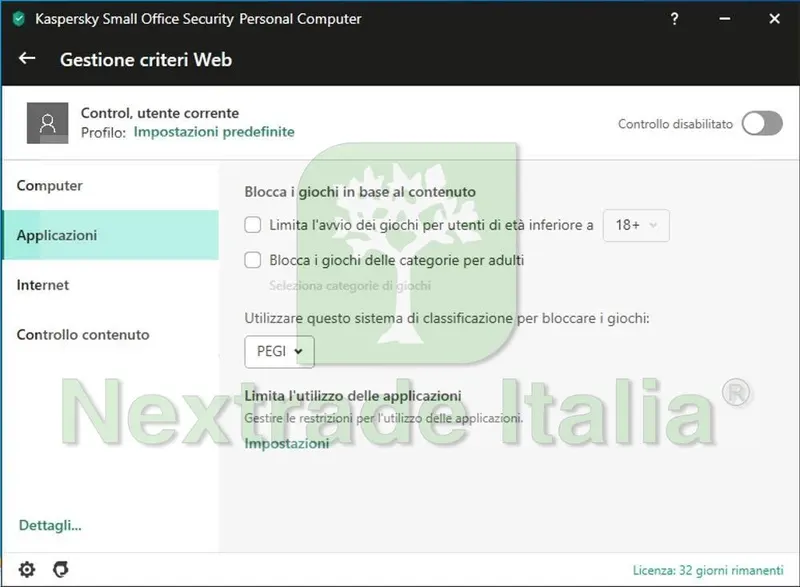Click Seleziona categorie di giochi link

pyautogui.click(x=350, y=286)
